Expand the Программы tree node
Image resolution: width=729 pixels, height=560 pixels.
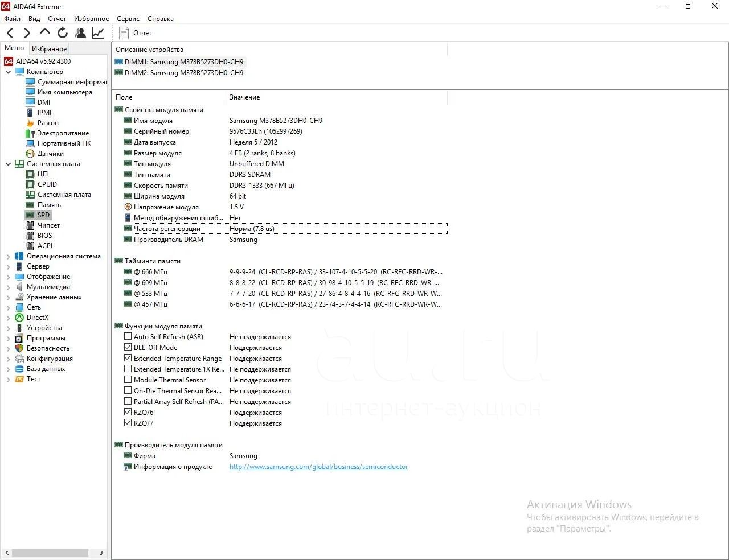[9, 339]
